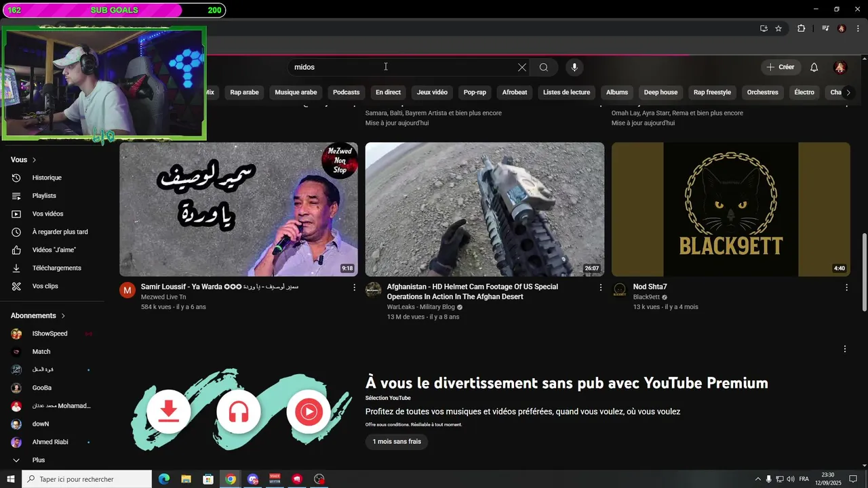Viewport: 868px width, 488px height.
Task: Open the Nod Shta7 video title
Action: coord(650,287)
